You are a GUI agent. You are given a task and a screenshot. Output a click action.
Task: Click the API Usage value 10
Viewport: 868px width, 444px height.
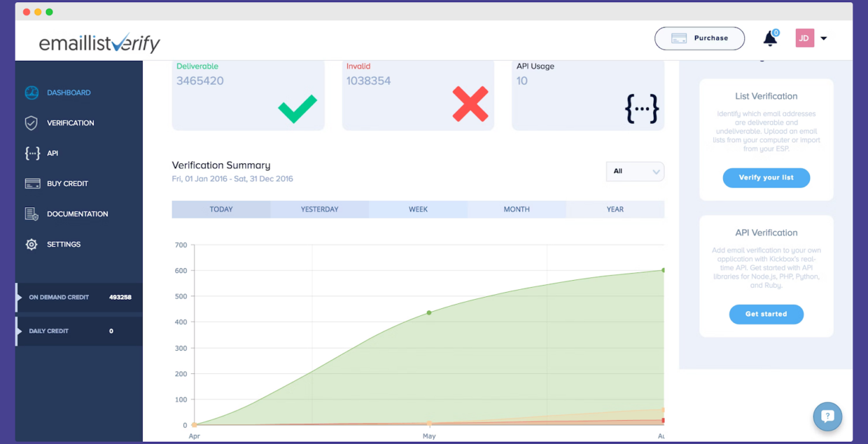point(522,81)
